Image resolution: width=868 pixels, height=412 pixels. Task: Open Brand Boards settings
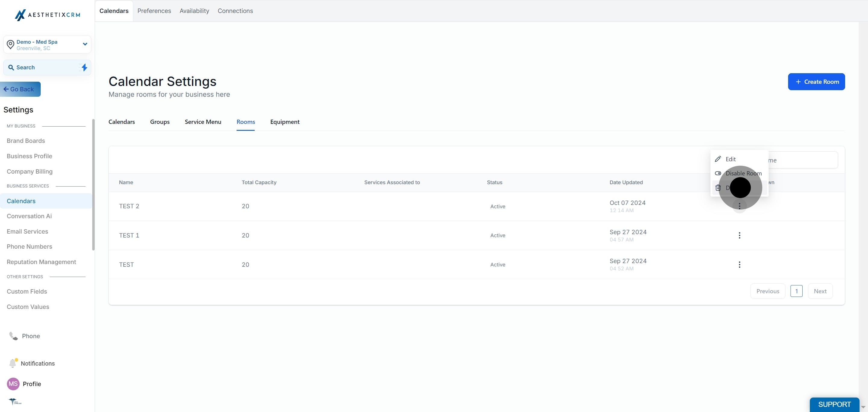[26, 141]
